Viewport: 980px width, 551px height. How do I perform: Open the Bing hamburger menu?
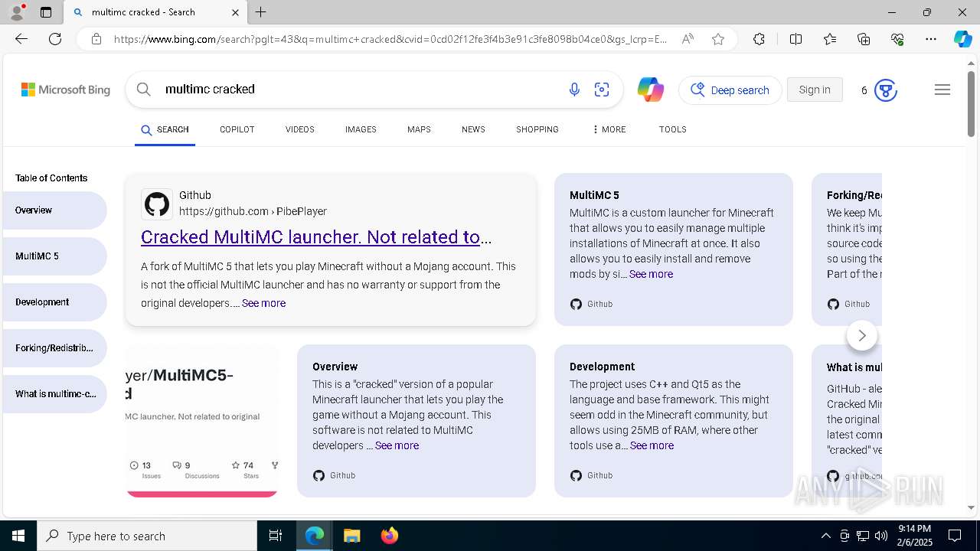(942, 90)
